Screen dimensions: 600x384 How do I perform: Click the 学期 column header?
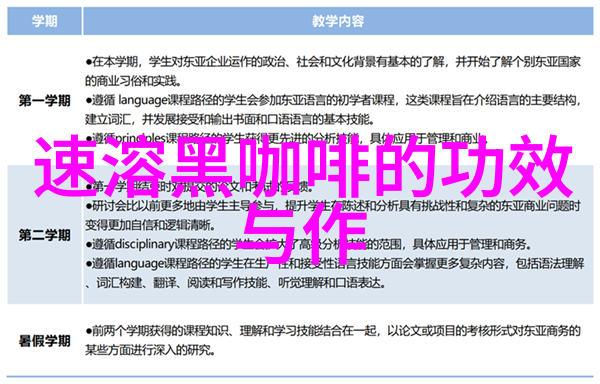pos(44,21)
